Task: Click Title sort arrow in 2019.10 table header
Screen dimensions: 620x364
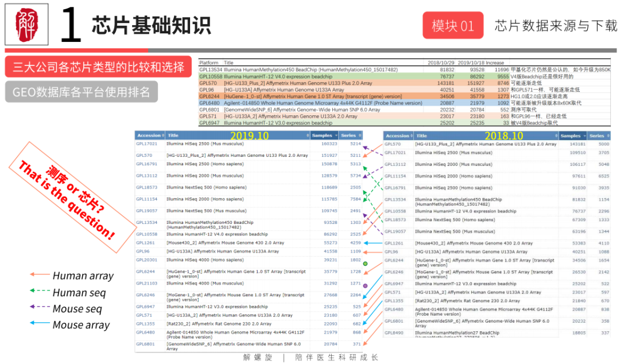Action: pos(308,135)
